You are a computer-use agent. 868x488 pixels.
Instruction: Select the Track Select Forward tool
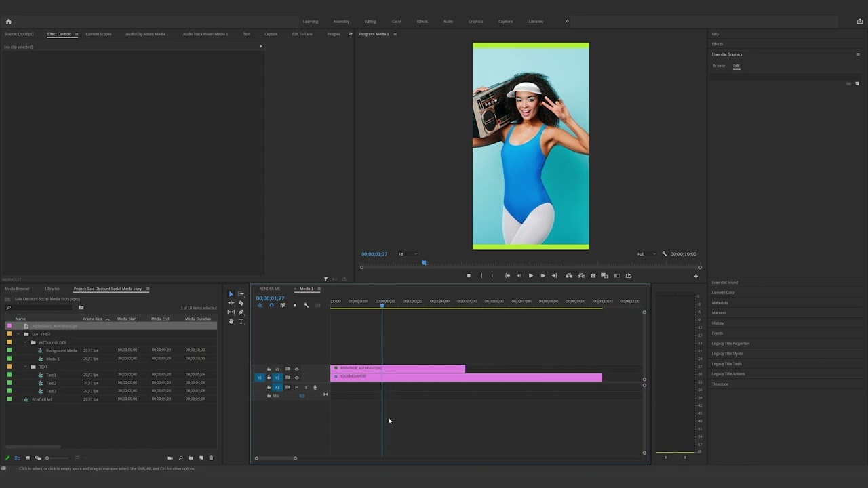(x=241, y=294)
